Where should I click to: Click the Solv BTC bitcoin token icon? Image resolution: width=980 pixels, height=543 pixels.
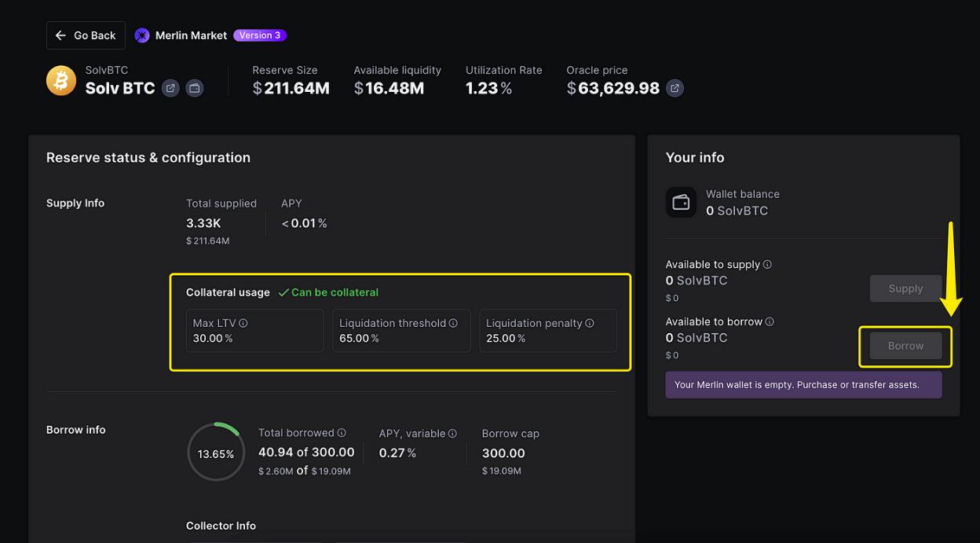point(61,80)
